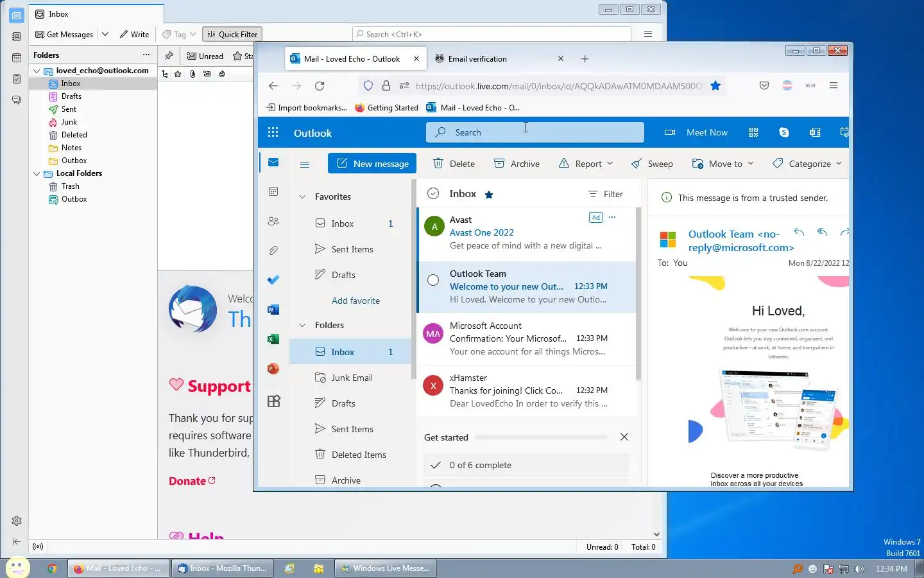Click Skype icon in Outlook header
Viewport: 924px width, 578px height.
[784, 132]
